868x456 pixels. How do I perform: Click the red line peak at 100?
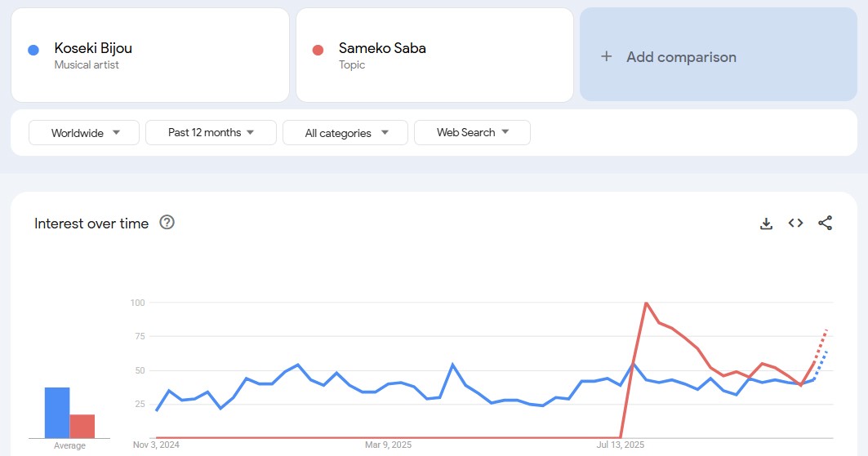click(x=646, y=303)
